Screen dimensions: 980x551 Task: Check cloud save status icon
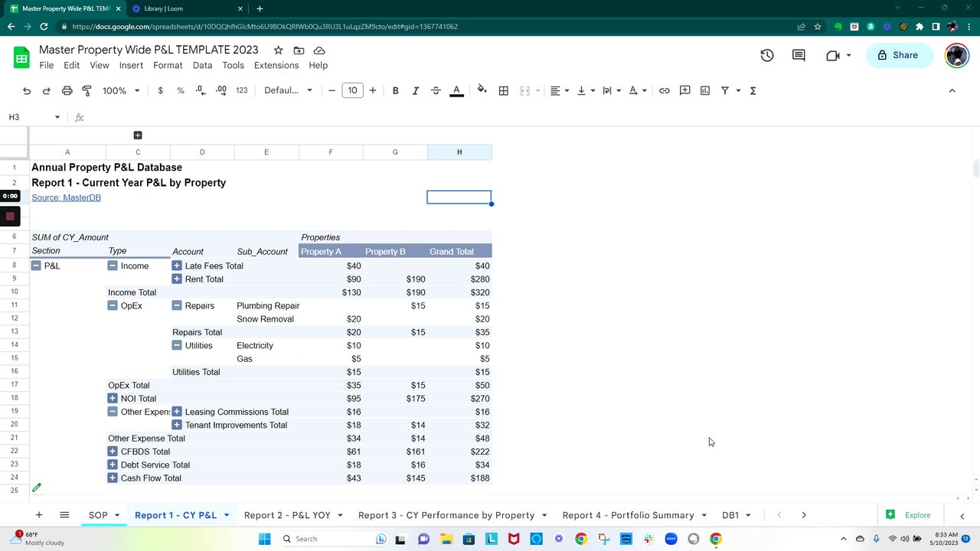pos(319,50)
